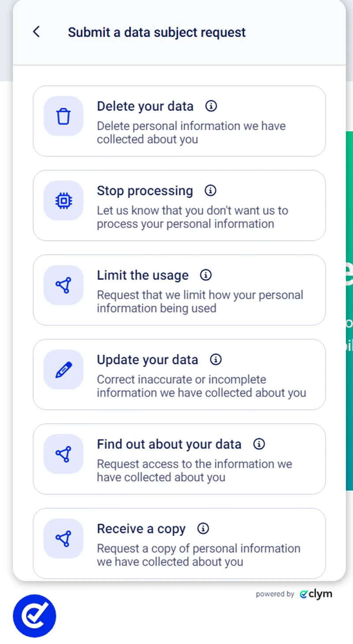
Task: Open the Delete your data request option
Action: tap(179, 121)
